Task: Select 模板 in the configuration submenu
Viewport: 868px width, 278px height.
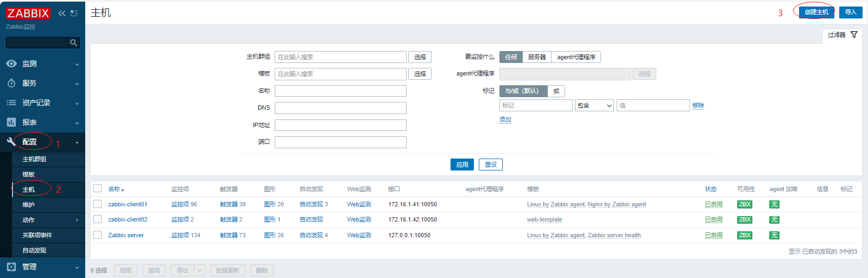Action: [x=29, y=174]
